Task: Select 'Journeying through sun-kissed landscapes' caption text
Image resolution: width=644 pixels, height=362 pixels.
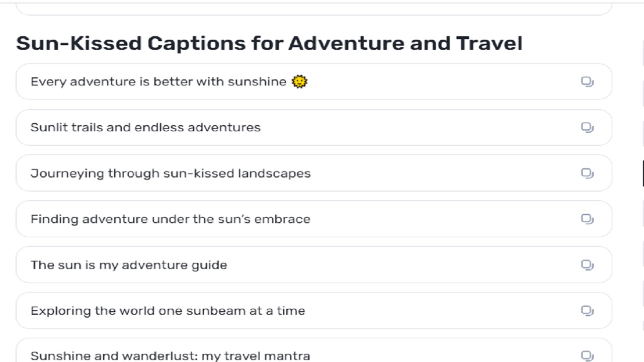Action: click(171, 173)
